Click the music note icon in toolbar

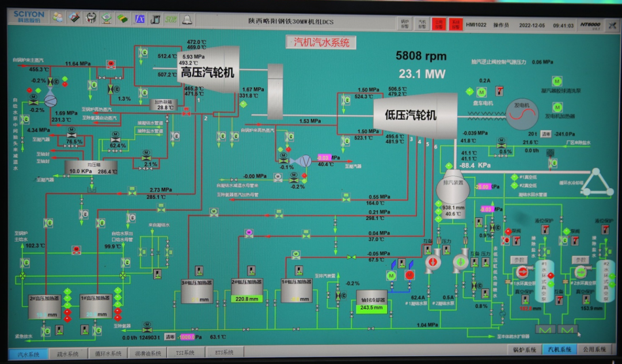tap(155, 18)
